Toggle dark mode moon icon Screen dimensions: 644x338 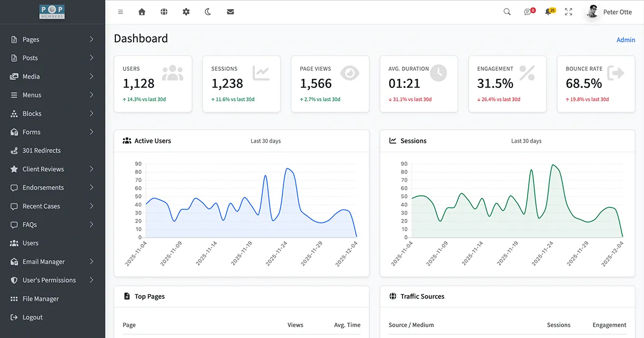(208, 12)
